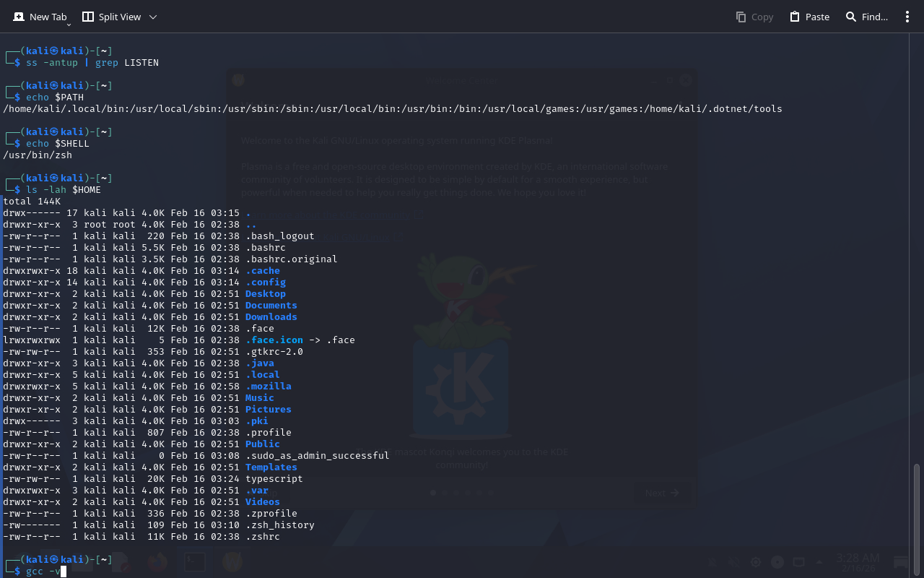924x578 pixels.
Task: Expand the Split View chevron menu
Action: click(152, 17)
